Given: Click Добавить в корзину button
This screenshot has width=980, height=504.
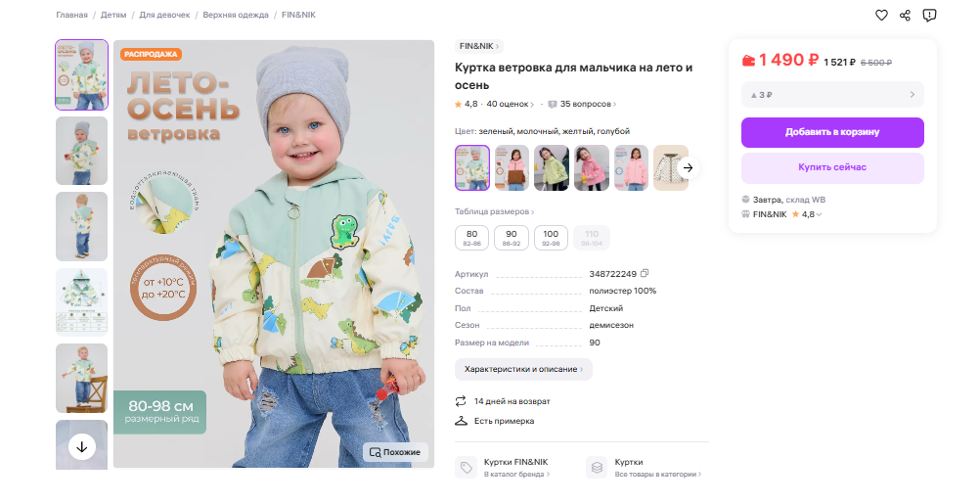Looking at the screenshot, I should 832,132.
